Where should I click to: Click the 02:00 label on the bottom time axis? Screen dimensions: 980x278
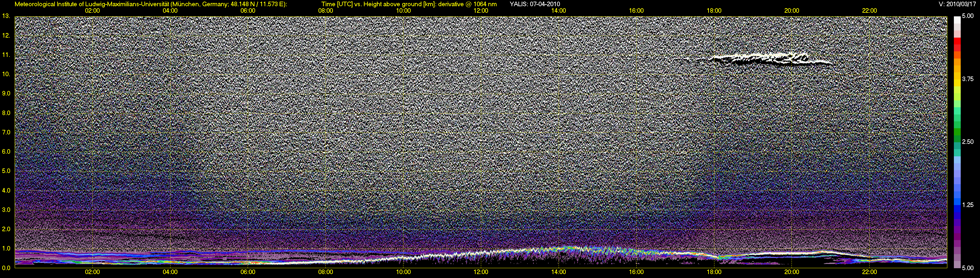92,272
